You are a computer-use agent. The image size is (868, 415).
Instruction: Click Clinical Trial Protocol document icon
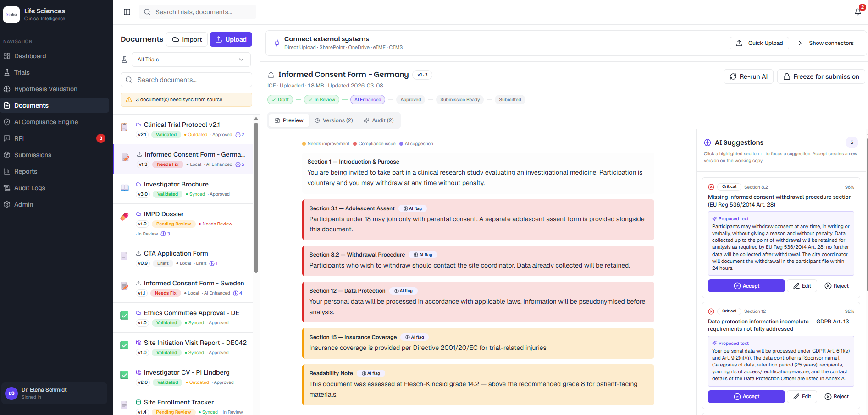click(x=124, y=127)
